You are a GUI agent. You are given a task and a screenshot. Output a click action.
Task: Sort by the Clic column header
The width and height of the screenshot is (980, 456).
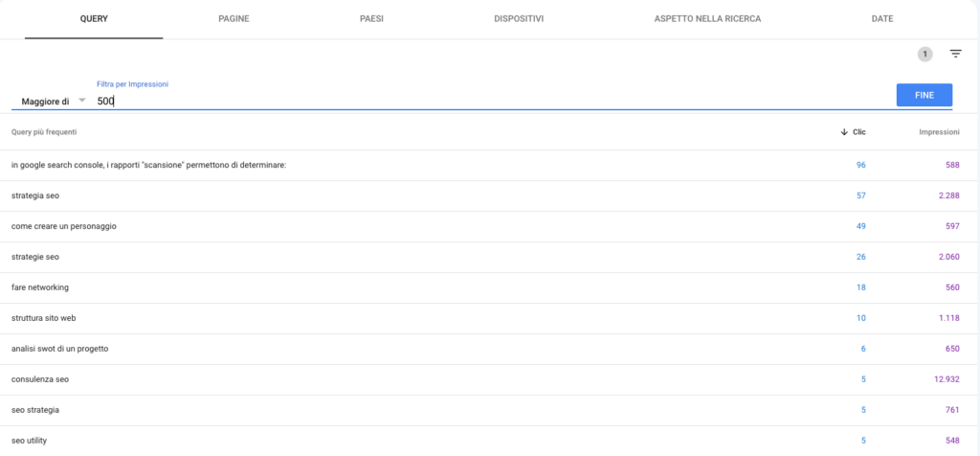click(859, 132)
